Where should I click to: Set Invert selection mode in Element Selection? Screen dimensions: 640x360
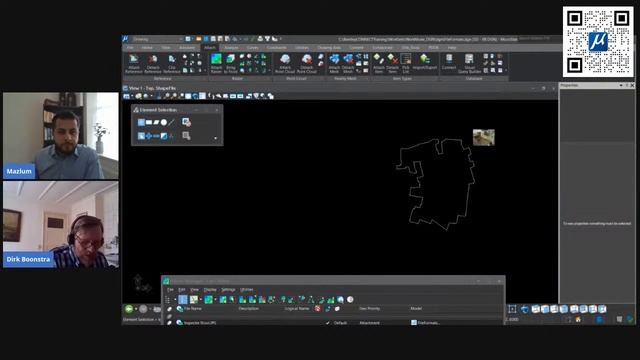click(164, 136)
